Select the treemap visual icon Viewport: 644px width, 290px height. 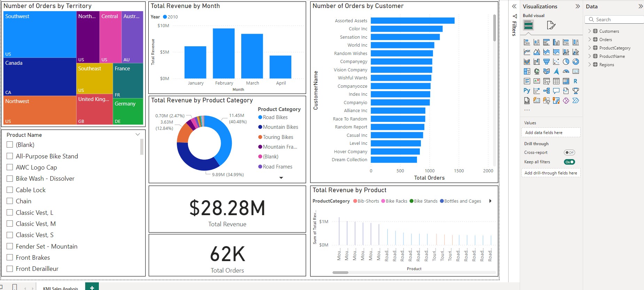pos(527,71)
